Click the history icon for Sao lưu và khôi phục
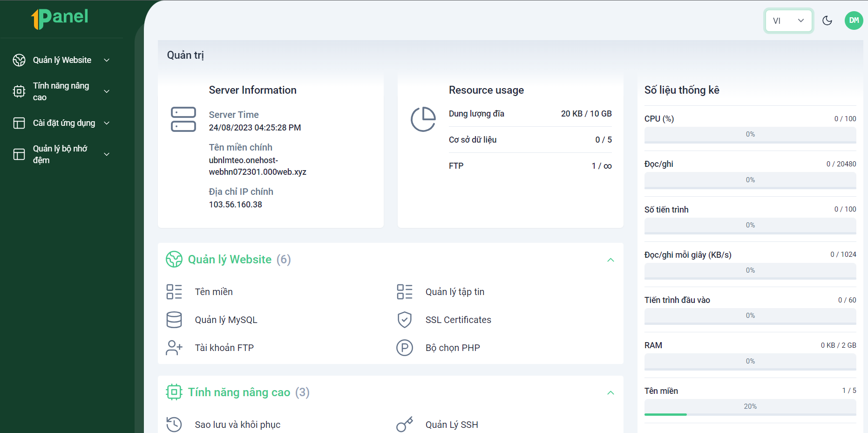The image size is (868, 433). [174, 425]
